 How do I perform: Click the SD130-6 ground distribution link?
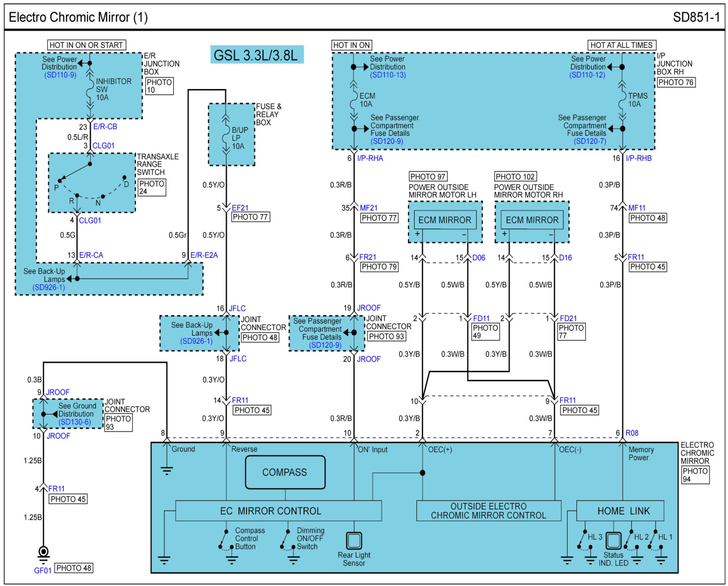pos(75,422)
